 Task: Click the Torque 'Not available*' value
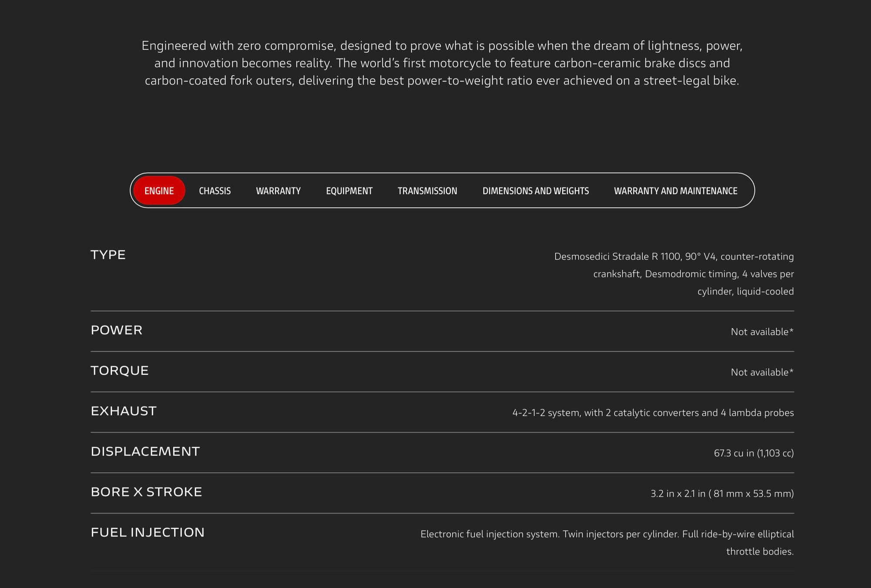point(762,372)
